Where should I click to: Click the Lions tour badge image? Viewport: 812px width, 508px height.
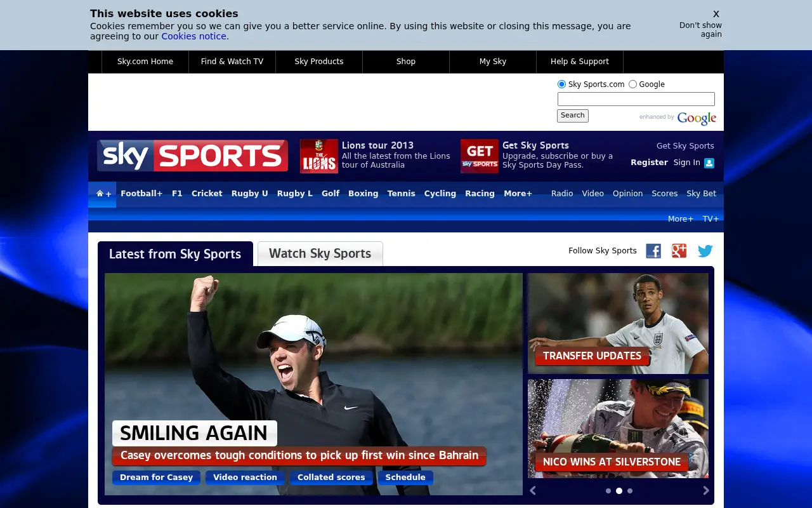point(319,156)
